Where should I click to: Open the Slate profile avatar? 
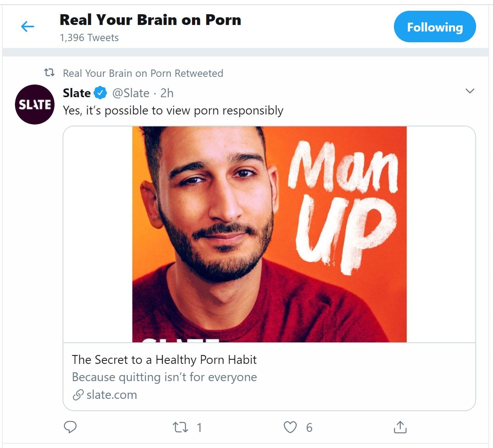click(x=35, y=105)
